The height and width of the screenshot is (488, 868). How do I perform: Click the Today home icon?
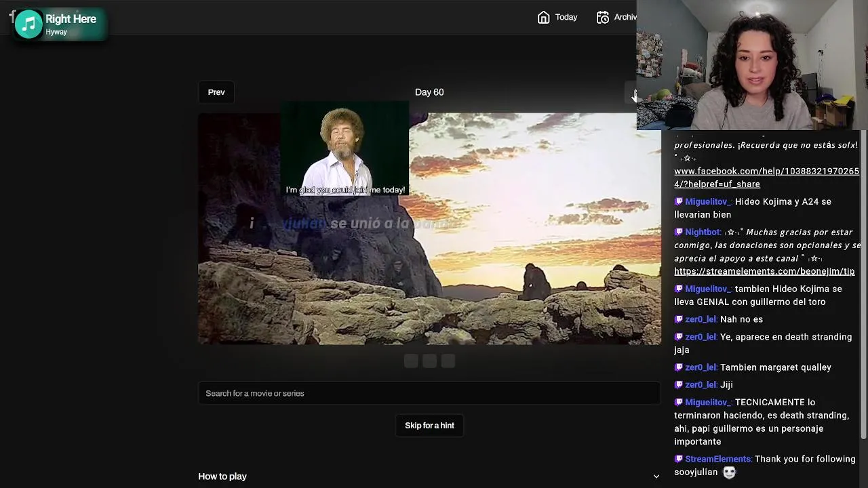pyautogui.click(x=543, y=18)
